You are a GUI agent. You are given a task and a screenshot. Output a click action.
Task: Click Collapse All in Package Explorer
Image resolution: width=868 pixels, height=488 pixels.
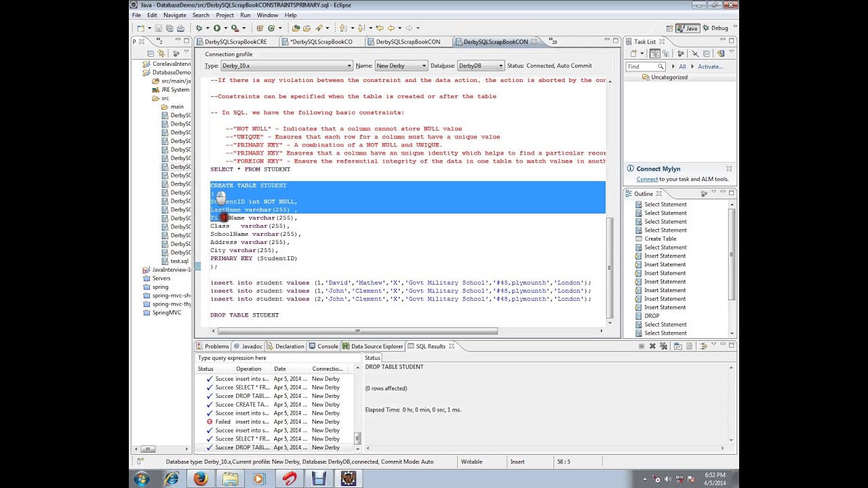151,54
